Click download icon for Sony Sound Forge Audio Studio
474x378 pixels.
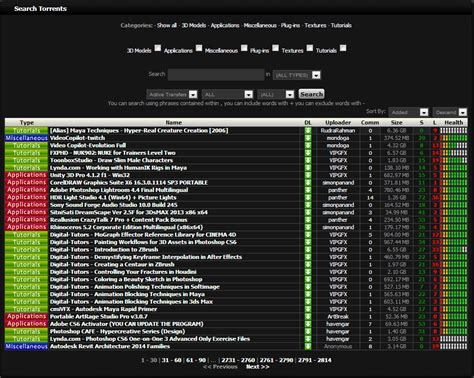point(308,205)
